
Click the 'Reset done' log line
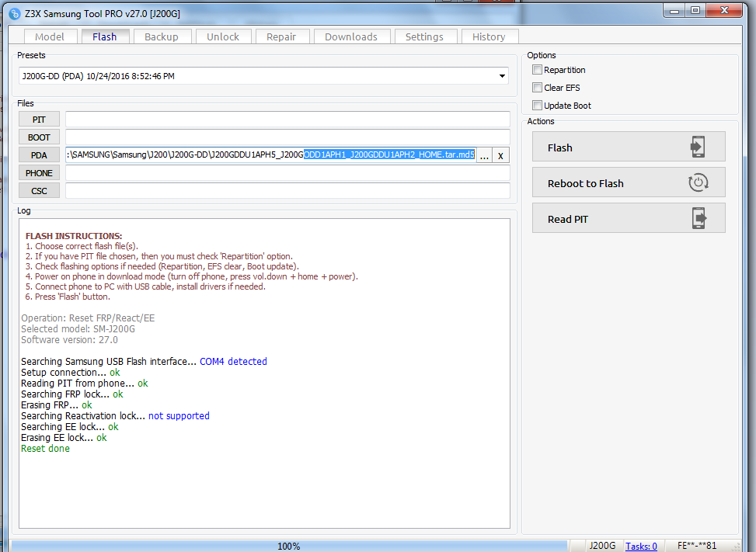pyautogui.click(x=45, y=449)
